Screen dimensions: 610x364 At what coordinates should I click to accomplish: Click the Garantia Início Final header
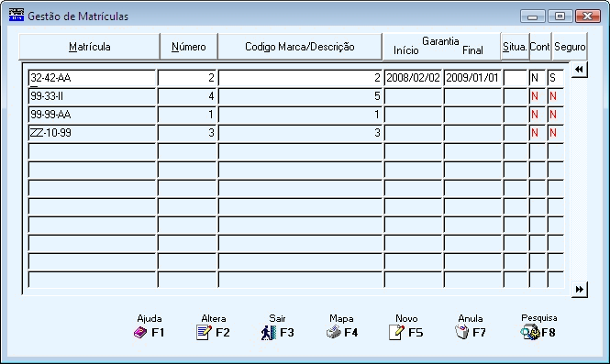[441, 47]
